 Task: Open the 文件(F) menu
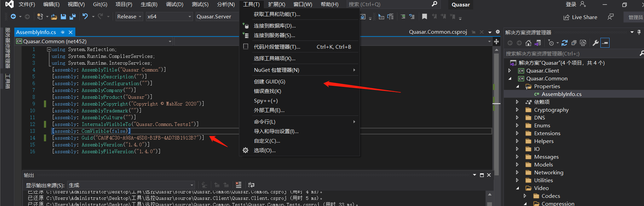coord(27,4)
